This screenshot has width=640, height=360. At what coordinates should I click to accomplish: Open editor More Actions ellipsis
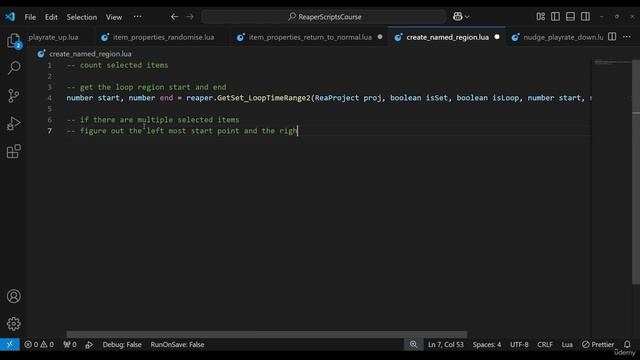point(627,37)
